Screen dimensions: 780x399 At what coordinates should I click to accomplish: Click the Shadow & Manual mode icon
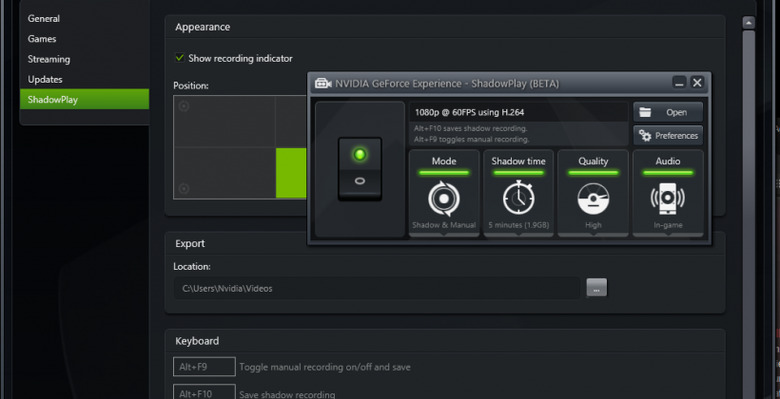pyautogui.click(x=444, y=199)
